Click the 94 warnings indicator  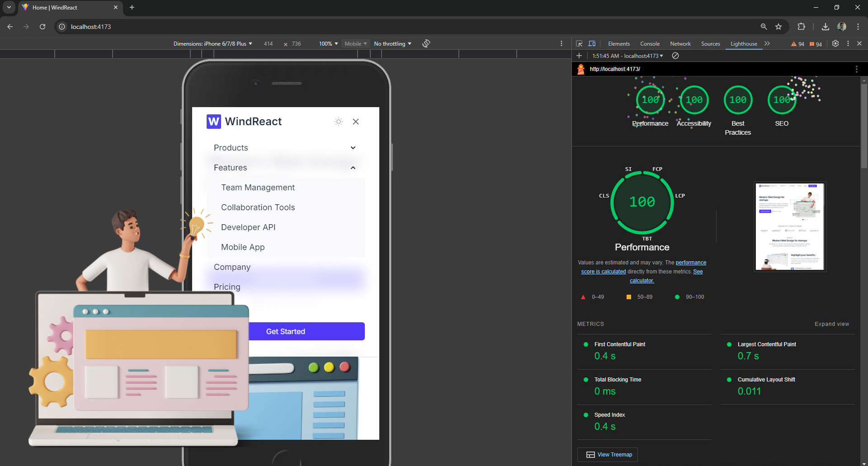[797, 44]
